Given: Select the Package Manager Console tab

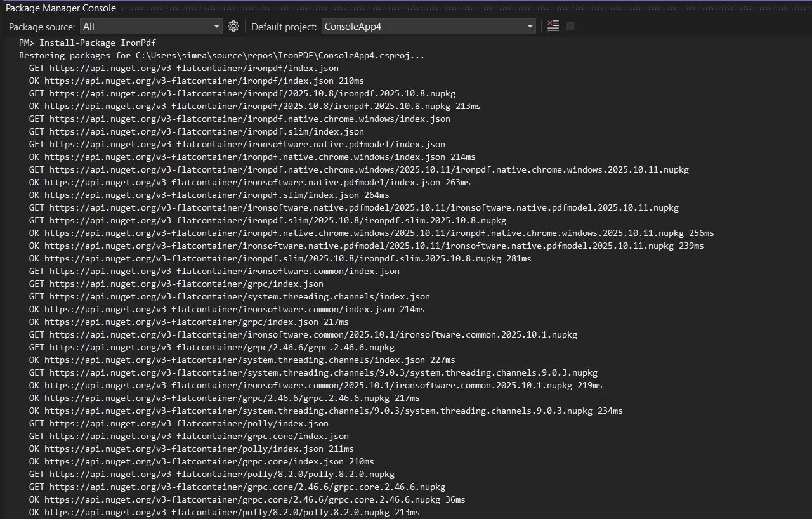Looking at the screenshot, I should [x=60, y=8].
